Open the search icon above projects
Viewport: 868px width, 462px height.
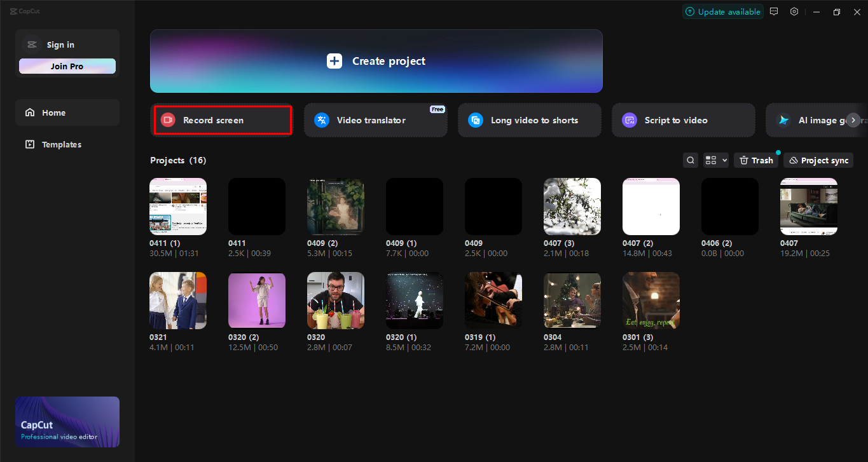pos(691,160)
